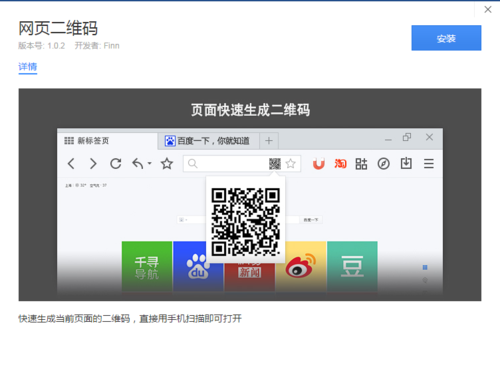500x379 pixels.
Task: Click the 页面快速生成二维码 heading text
Action: click(250, 110)
